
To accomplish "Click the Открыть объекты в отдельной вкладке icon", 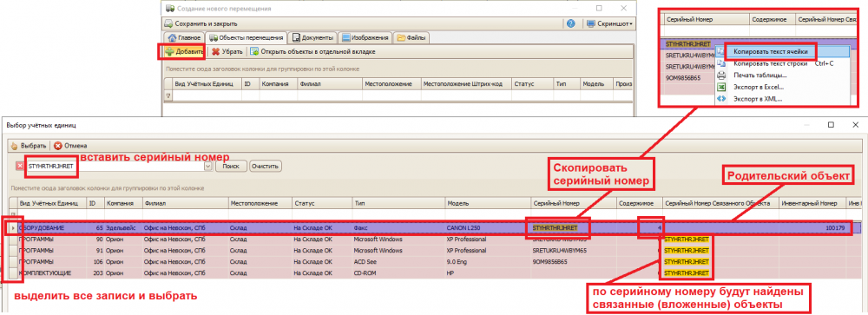I will (x=254, y=51).
